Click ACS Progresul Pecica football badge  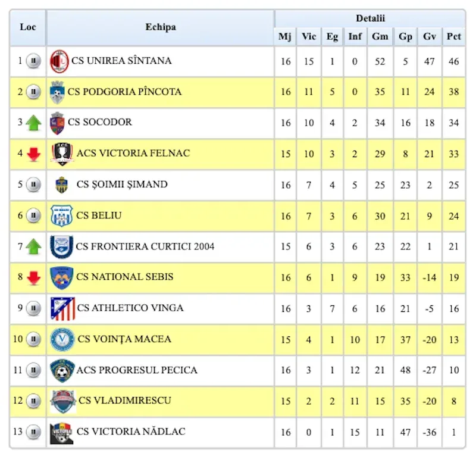click(x=61, y=370)
